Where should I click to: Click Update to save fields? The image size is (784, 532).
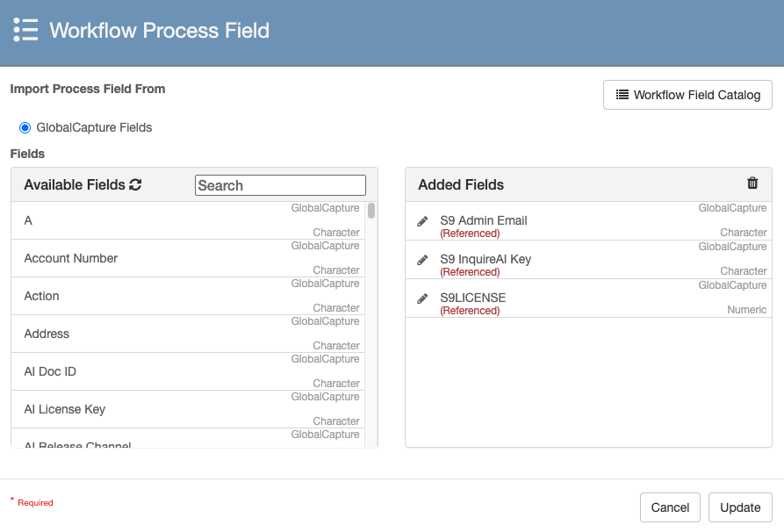pyautogui.click(x=740, y=507)
